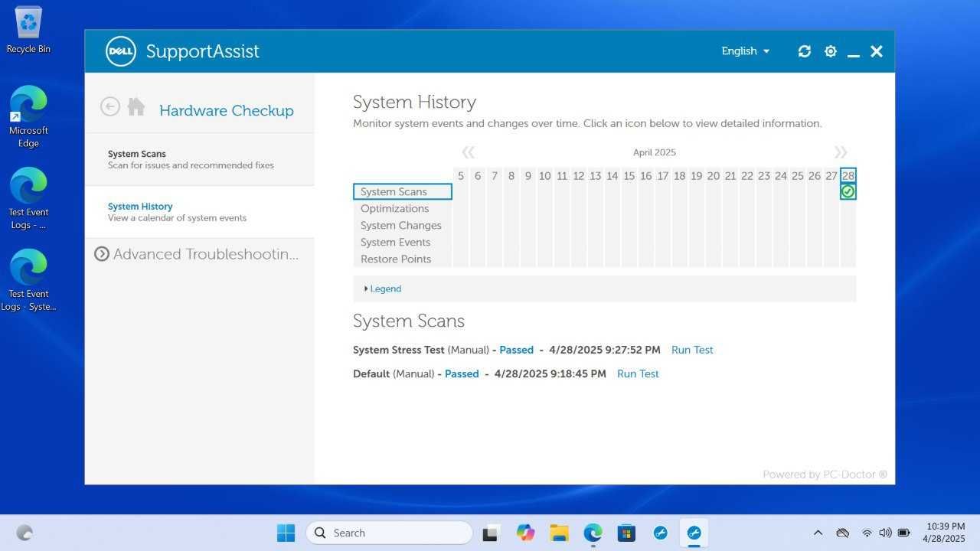Image resolution: width=980 pixels, height=551 pixels.
Task: Go to later dates with right chevrons
Action: click(x=841, y=152)
